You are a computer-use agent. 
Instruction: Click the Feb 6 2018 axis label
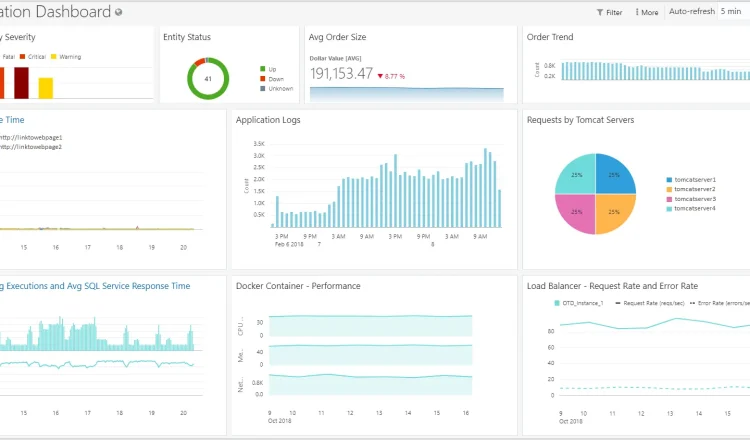point(289,244)
